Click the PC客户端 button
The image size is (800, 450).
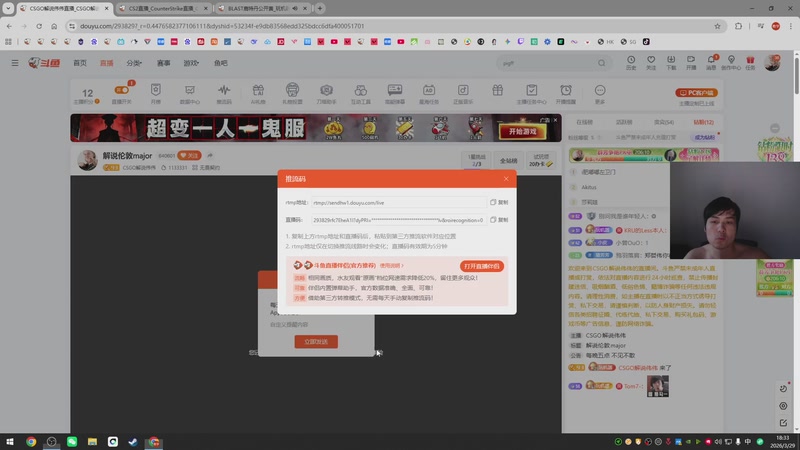click(x=696, y=93)
